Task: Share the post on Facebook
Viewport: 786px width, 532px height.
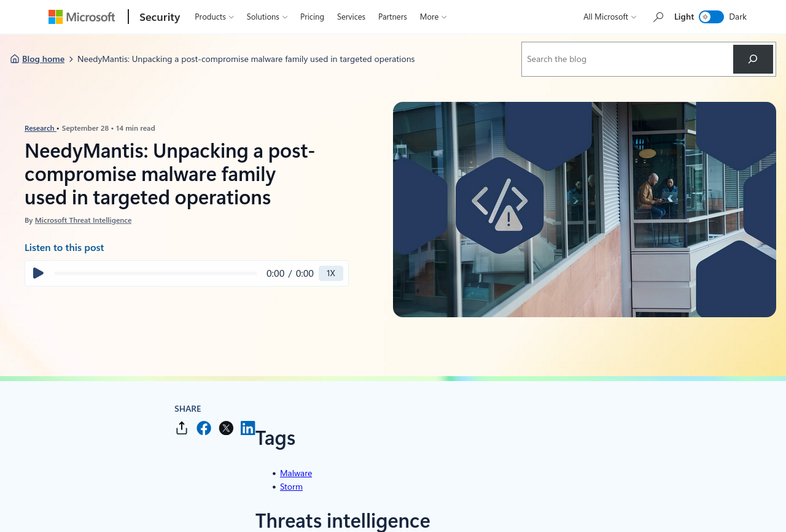Action: pos(204,428)
